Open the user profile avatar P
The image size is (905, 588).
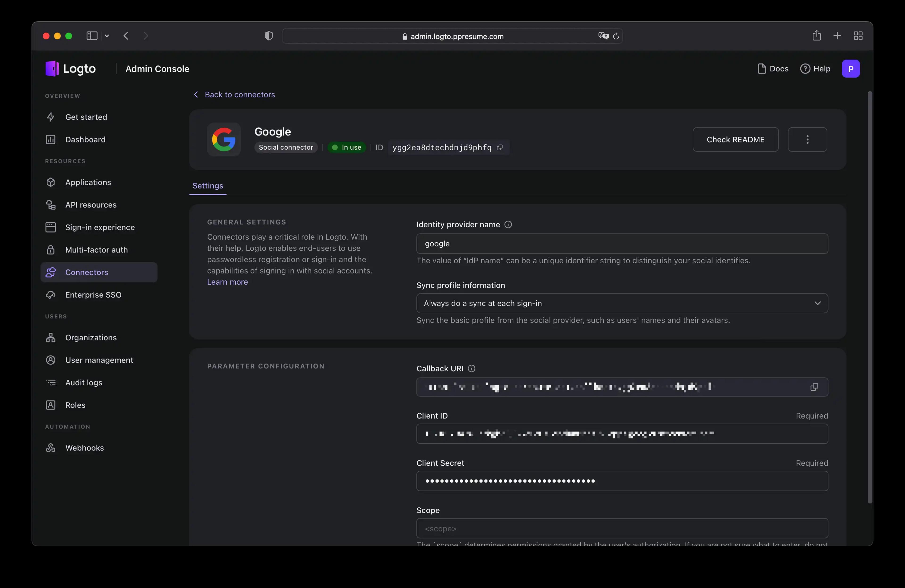point(851,69)
